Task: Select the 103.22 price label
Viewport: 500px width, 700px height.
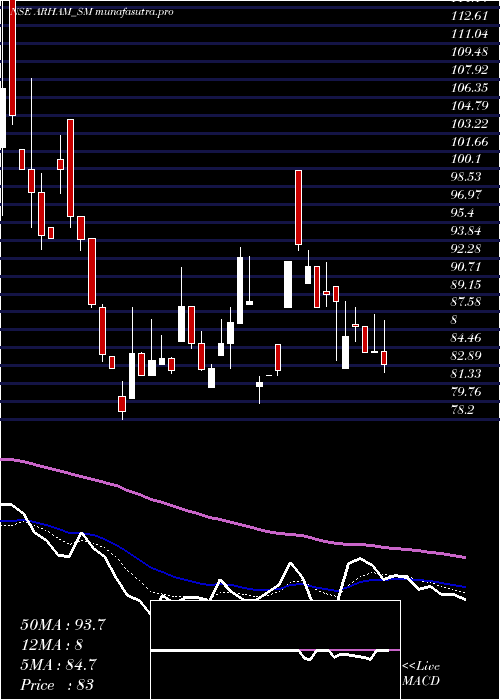Action: click(469, 124)
